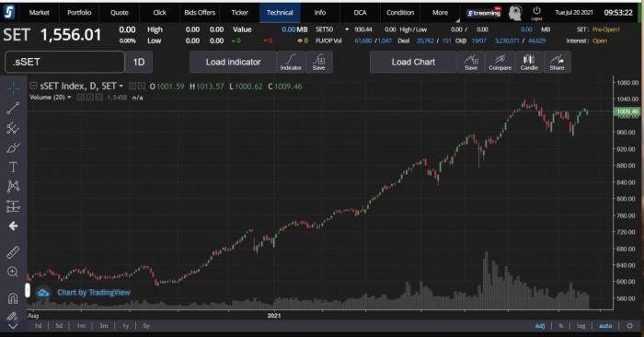The height and width of the screenshot is (337, 644).
Task: Open the Compare chart icon
Action: pos(500,62)
